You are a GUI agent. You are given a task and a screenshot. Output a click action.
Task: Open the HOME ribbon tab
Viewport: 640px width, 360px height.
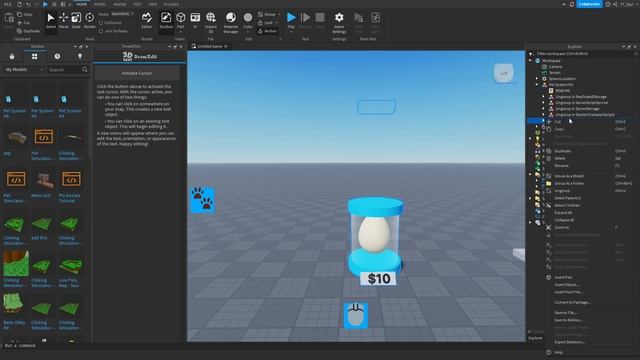click(82, 4)
